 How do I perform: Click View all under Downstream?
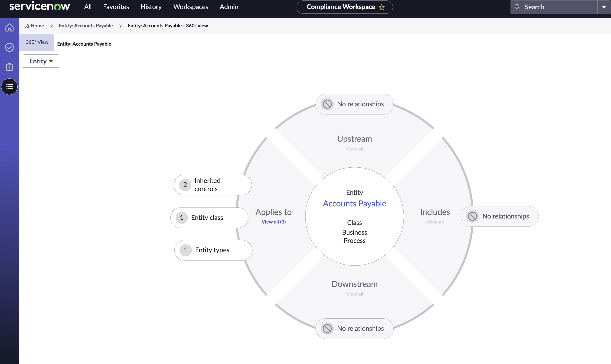click(x=354, y=294)
